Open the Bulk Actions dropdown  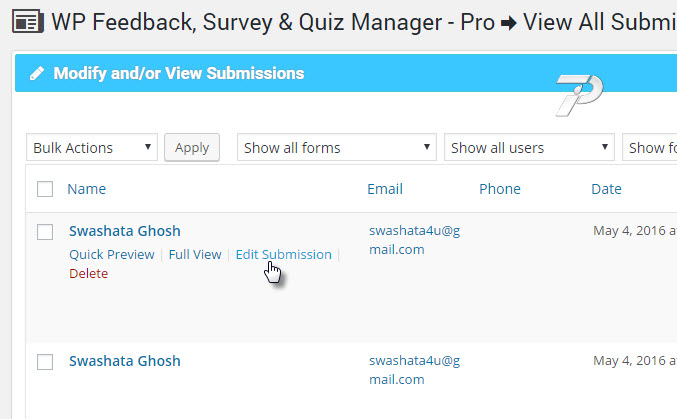coord(92,148)
